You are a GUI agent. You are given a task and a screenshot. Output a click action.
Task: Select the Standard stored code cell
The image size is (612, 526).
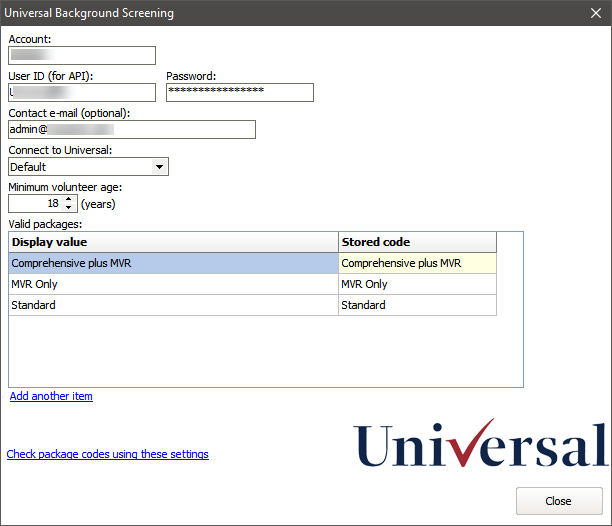417,305
